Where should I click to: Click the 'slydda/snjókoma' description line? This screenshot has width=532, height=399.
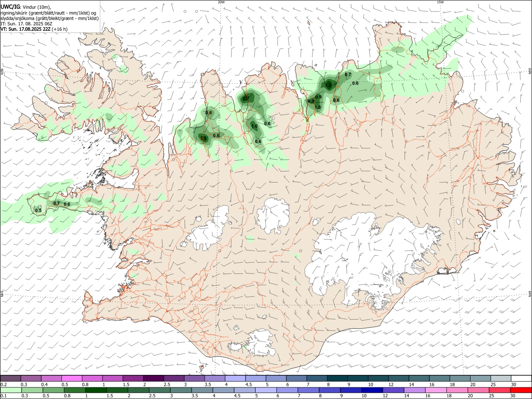(49, 18)
